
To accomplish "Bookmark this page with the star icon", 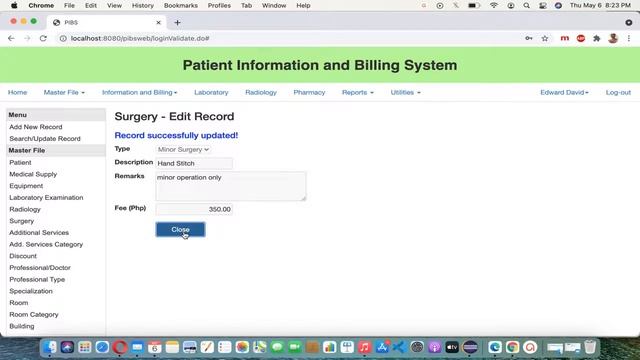I will click(545, 38).
